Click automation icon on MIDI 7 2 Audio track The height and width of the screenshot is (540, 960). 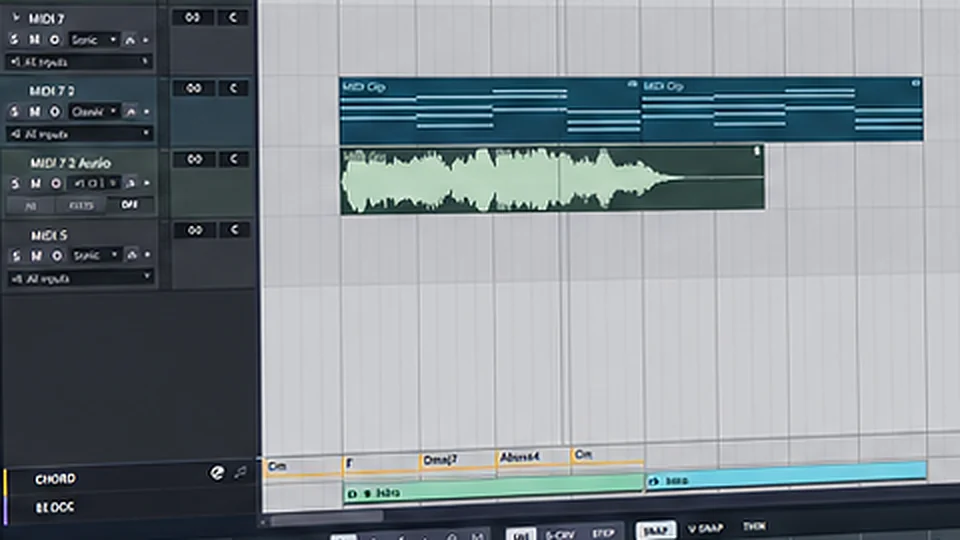(x=130, y=183)
